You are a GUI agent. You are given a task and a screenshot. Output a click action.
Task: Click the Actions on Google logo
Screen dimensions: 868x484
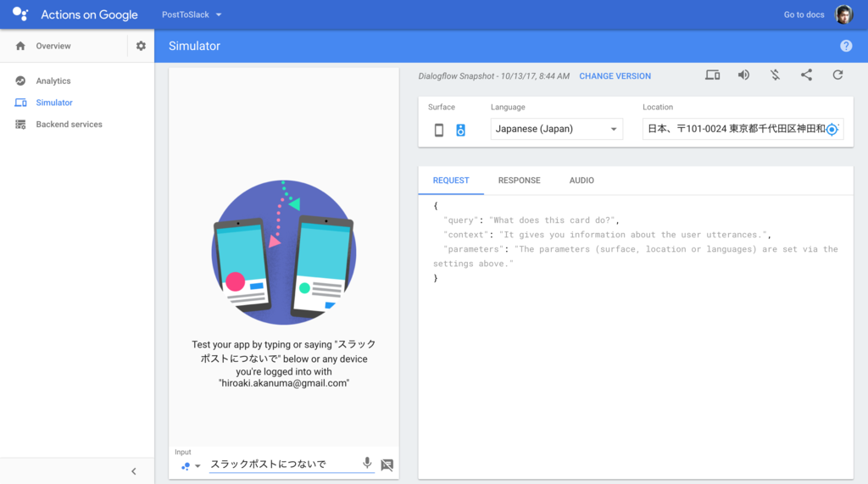click(x=20, y=14)
